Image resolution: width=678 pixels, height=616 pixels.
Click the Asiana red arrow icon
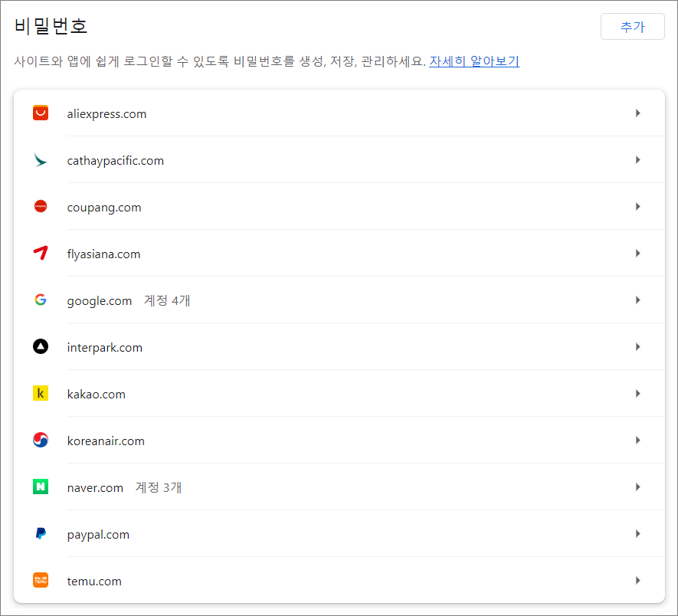point(41,253)
